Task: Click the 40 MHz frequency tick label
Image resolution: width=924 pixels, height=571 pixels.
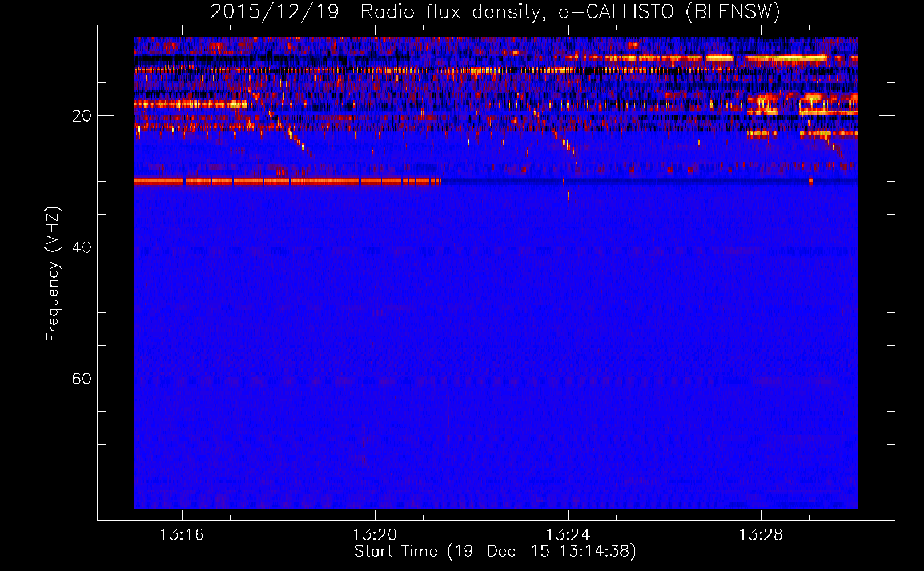Action: click(x=82, y=247)
